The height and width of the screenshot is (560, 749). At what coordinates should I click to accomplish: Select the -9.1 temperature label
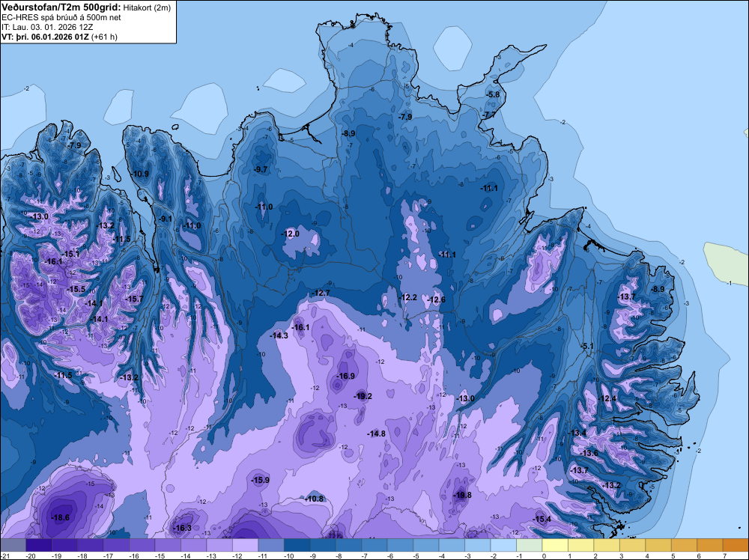click(x=166, y=219)
